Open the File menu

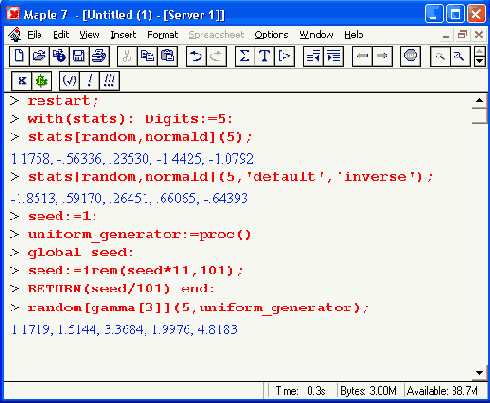(x=34, y=35)
